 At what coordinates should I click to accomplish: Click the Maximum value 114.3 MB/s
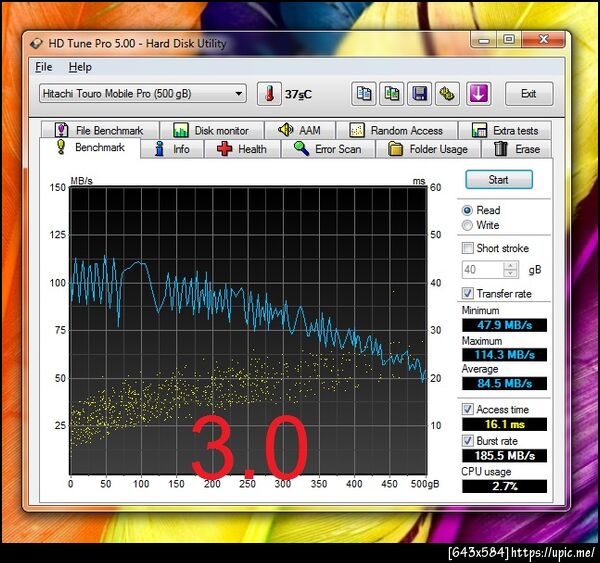tap(504, 355)
